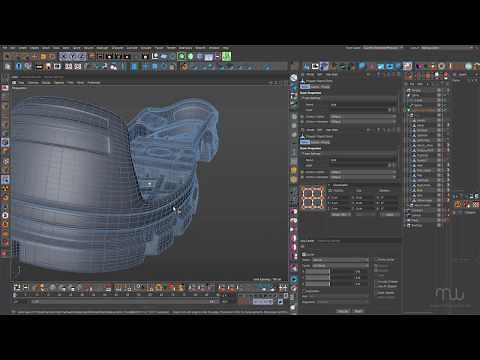This screenshot has width=480, height=360.
Task: Toggle keyframe dot beside Visible in Editor, upper panel
Action: tap(303, 117)
